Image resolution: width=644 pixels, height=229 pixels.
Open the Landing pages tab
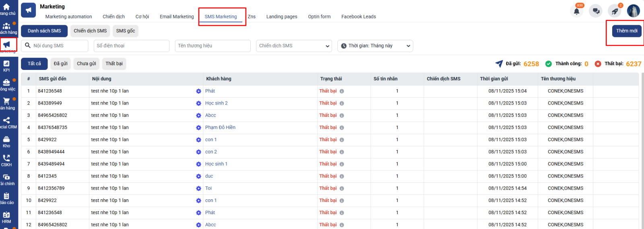click(x=281, y=16)
